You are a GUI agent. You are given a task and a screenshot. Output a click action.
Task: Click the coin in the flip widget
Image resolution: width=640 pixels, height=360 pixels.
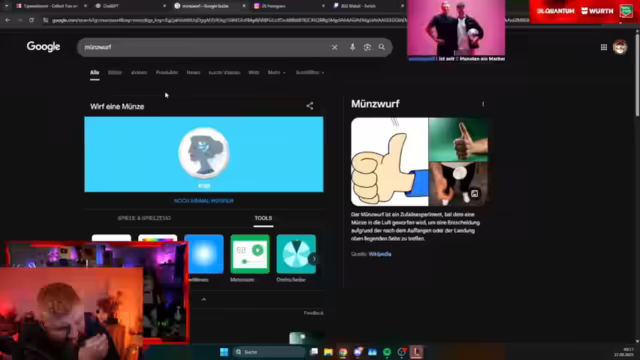pos(204,153)
